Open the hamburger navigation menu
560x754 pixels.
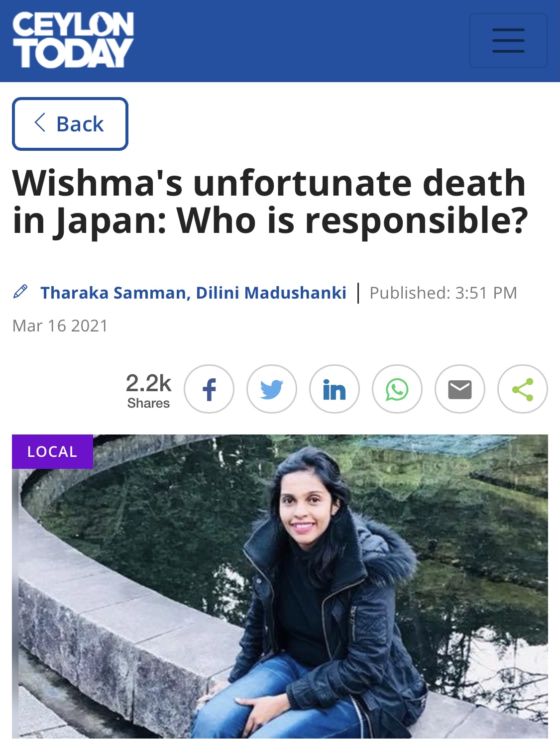(508, 41)
